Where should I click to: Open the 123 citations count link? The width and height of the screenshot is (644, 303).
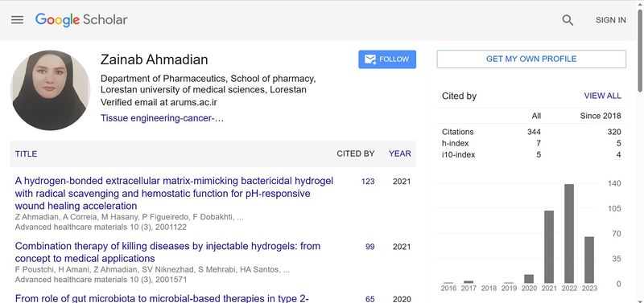[368, 181]
